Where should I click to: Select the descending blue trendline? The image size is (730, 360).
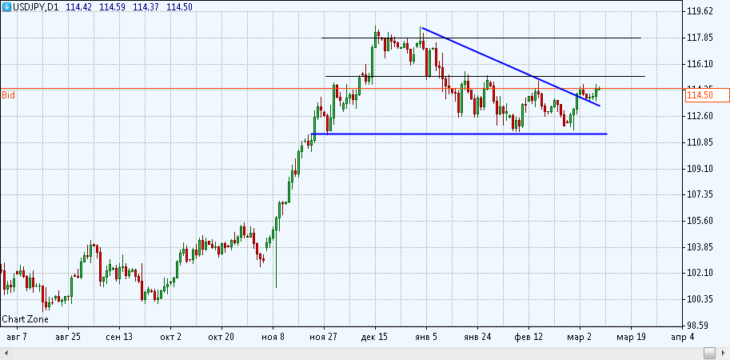[x=510, y=66]
